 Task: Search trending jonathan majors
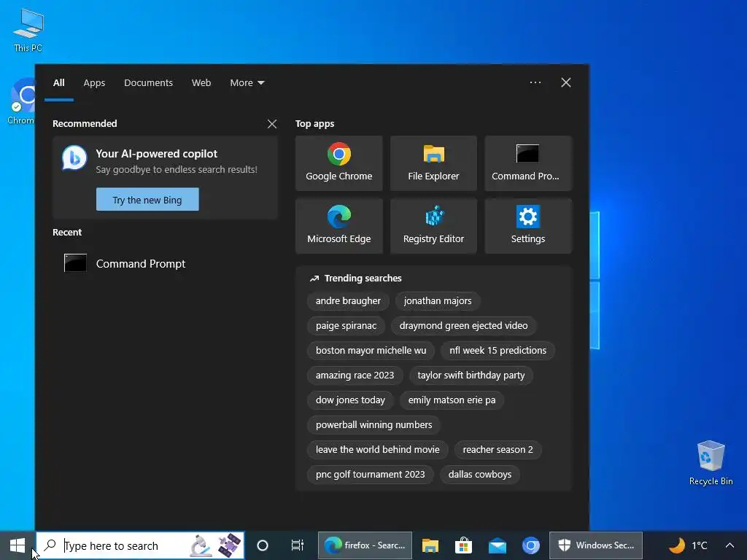point(438,301)
